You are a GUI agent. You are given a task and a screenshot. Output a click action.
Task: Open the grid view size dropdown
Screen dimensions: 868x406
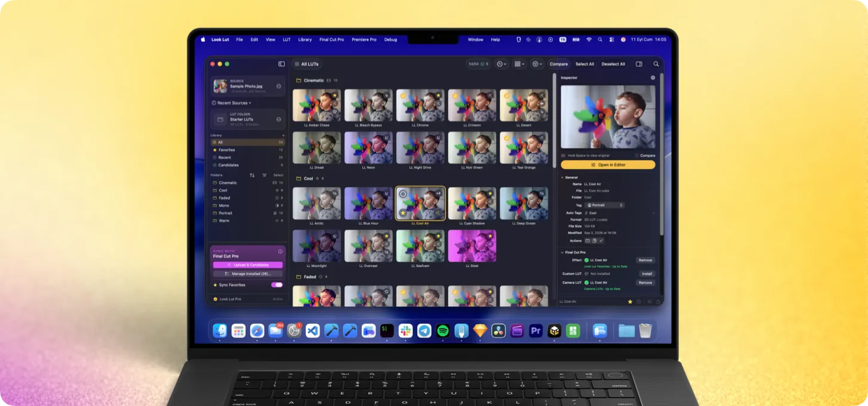[519, 64]
